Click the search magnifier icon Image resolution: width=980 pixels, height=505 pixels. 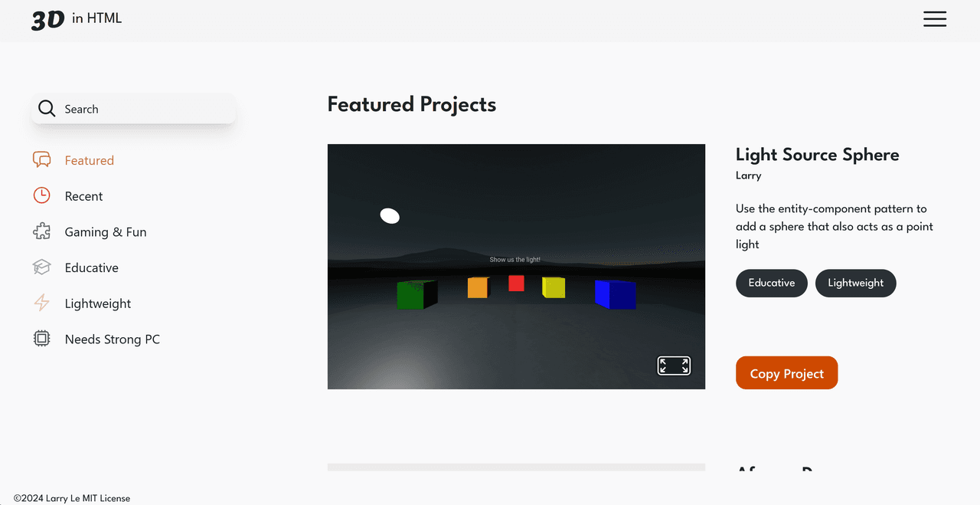[x=47, y=109]
